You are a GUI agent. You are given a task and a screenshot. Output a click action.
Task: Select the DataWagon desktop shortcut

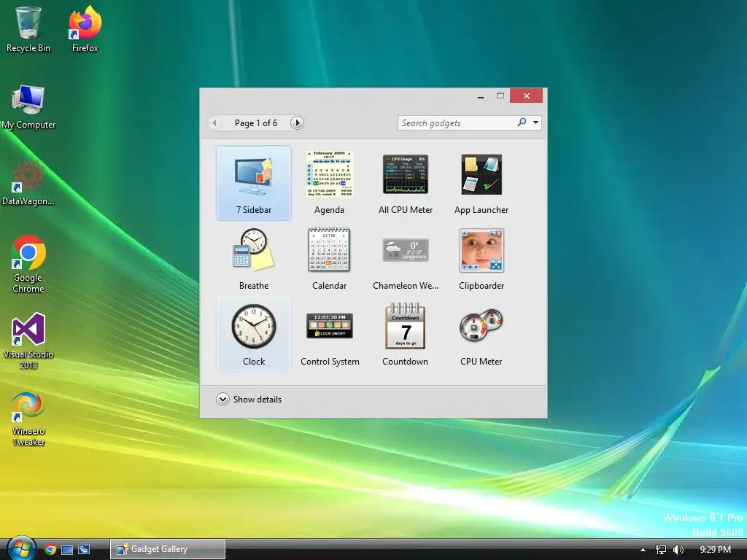pyautogui.click(x=28, y=183)
